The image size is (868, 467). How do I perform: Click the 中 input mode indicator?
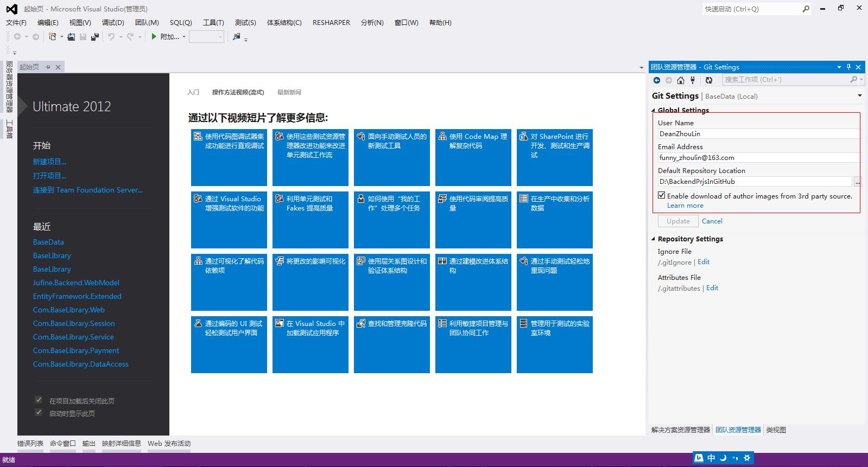pos(711,458)
